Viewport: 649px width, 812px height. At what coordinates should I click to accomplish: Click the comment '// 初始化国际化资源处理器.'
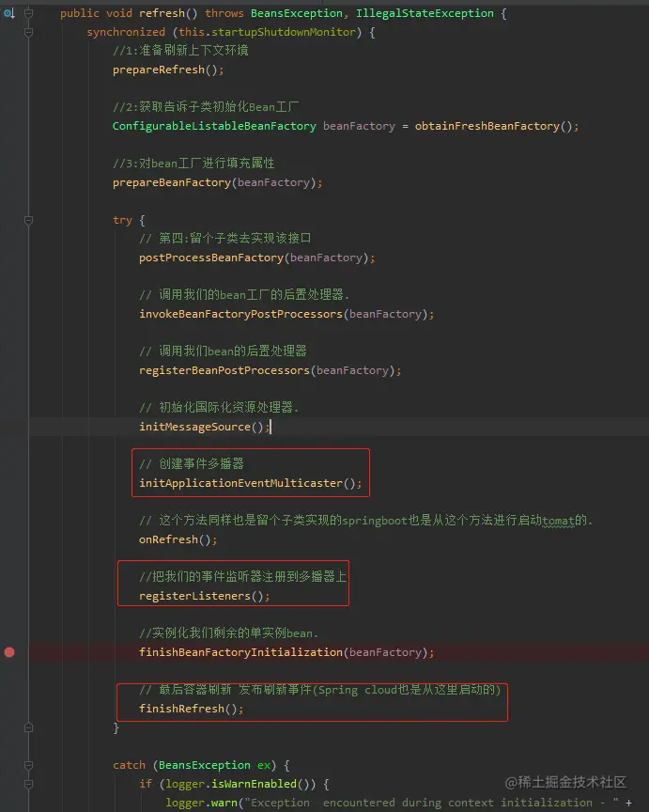219,408
